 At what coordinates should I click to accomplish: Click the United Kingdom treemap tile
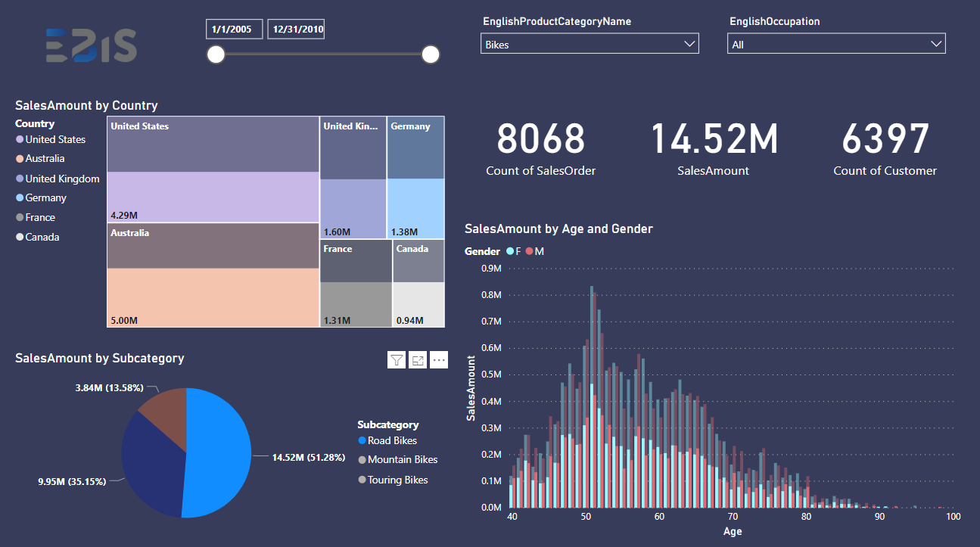[353, 178]
